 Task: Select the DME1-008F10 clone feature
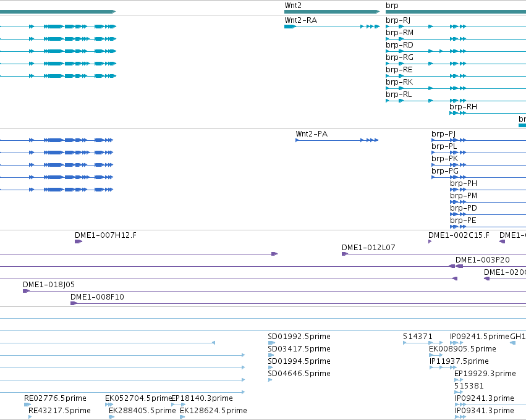pyautogui.click(x=298, y=303)
